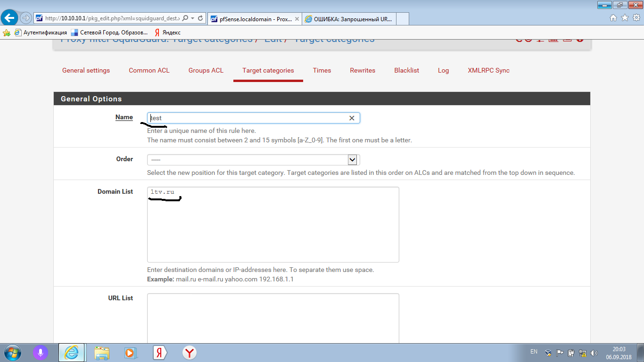Expand the Order dropdown

[x=352, y=160]
